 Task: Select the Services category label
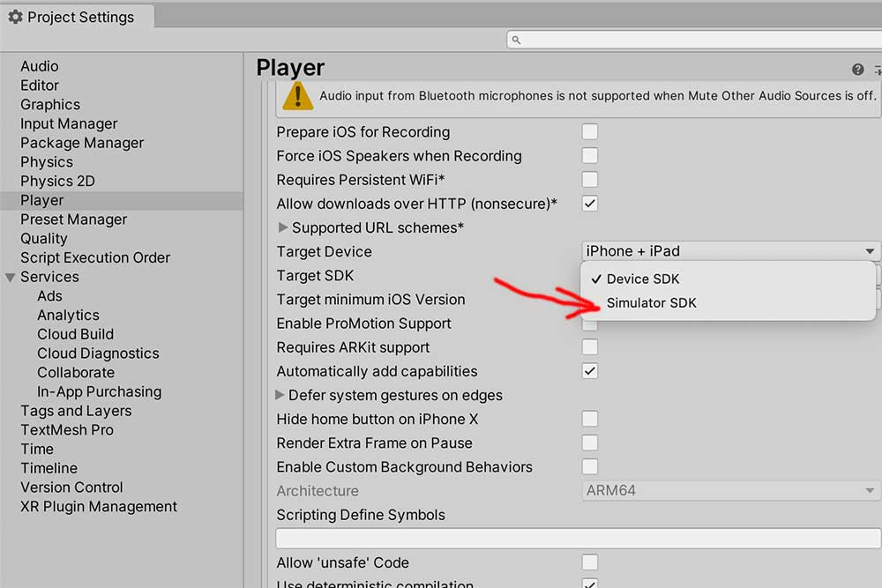pos(49,277)
